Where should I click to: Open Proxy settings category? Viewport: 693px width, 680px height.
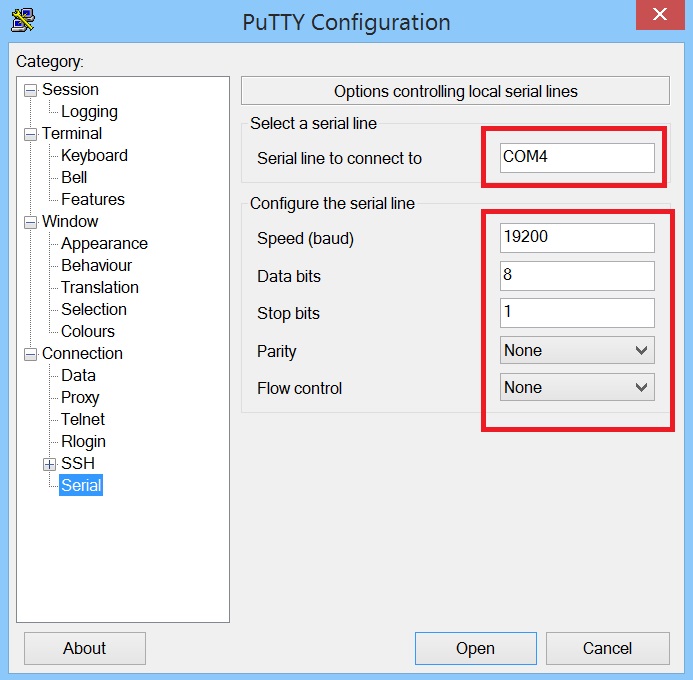80,398
